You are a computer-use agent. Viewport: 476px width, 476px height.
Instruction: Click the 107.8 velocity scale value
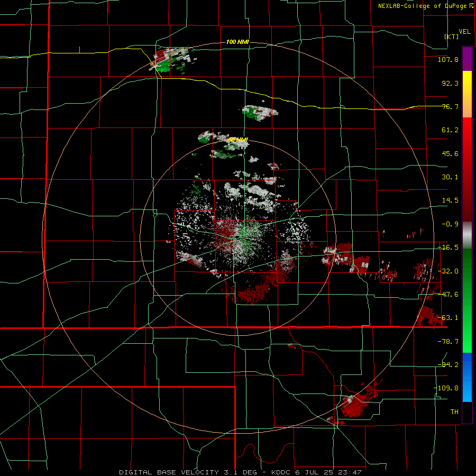coord(448,59)
